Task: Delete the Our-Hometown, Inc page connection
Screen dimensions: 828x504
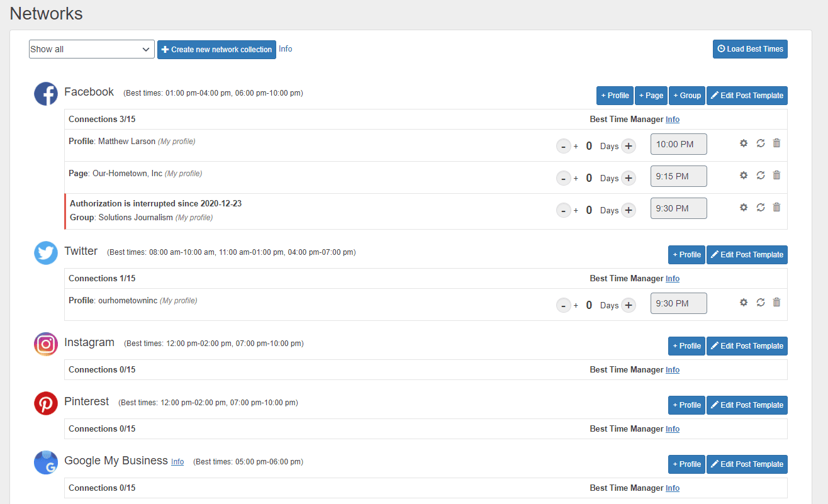Action: [x=776, y=175]
